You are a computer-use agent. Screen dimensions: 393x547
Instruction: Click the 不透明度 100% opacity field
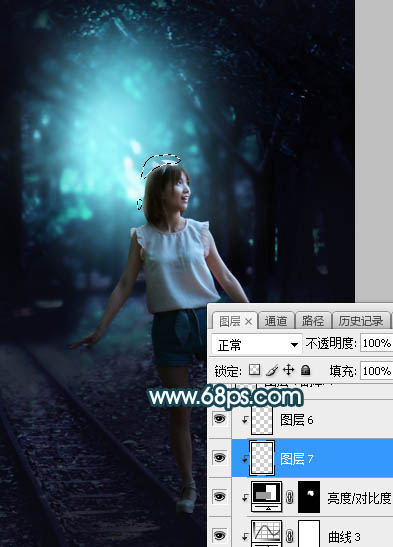pyautogui.click(x=377, y=344)
